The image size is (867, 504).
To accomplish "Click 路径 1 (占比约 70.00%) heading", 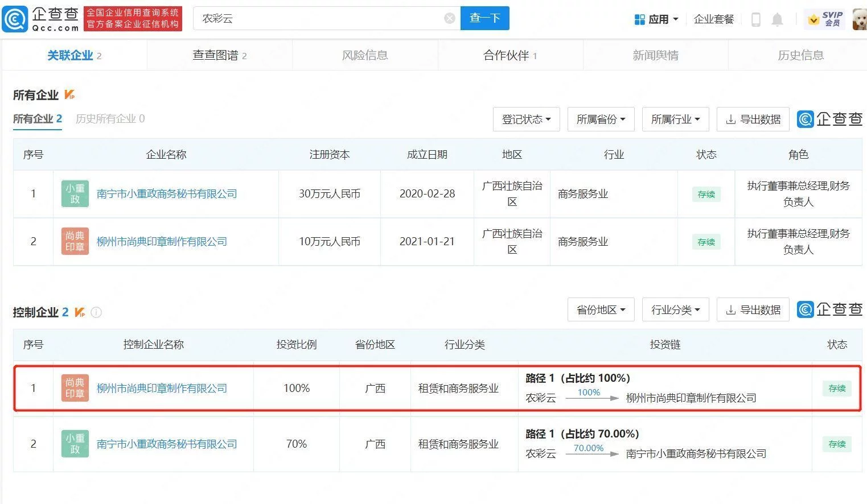I will 582,434.
